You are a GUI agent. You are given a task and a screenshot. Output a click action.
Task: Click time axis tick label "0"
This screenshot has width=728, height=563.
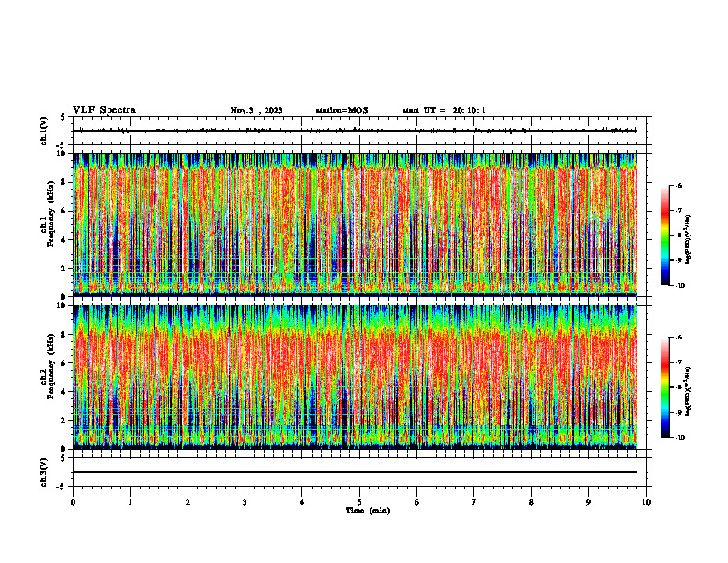pyautogui.click(x=73, y=502)
